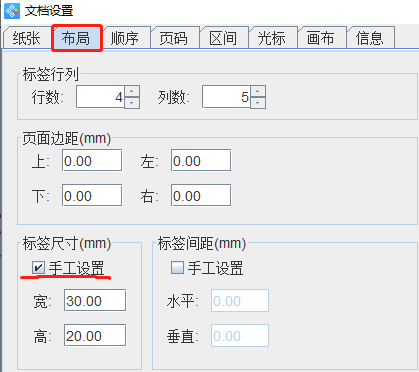Click the left margin 左 field

(201, 161)
